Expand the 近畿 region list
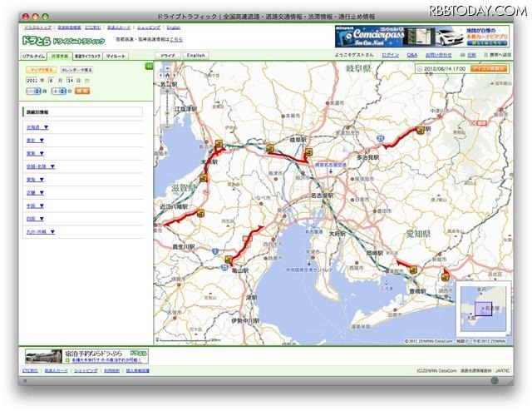Image resolution: width=532 pixels, height=411 pixels. [35, 192]
